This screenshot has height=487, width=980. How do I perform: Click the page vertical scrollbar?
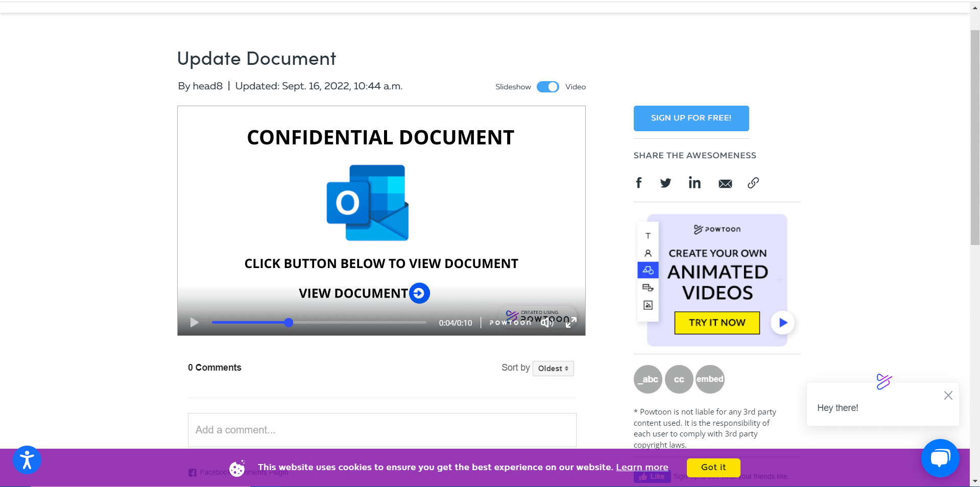pyautogui.click(x=975, y=138)
